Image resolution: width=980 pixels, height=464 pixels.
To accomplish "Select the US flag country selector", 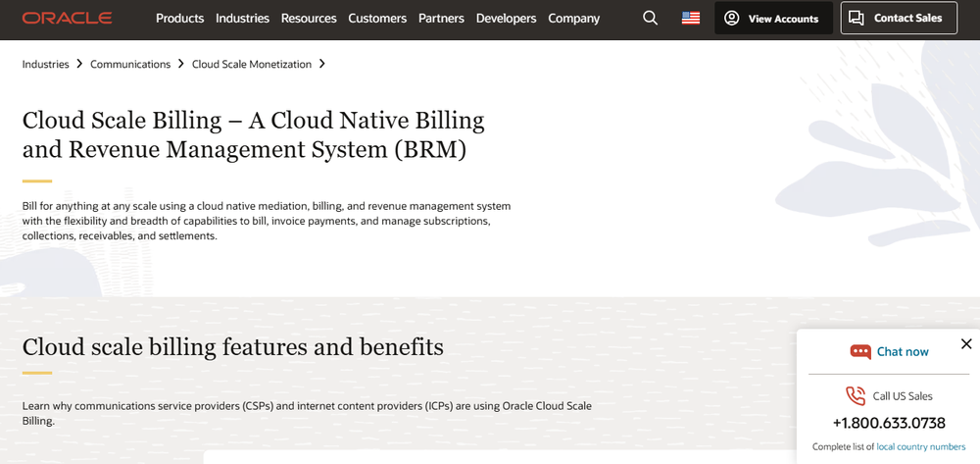I will click(691, 18).
